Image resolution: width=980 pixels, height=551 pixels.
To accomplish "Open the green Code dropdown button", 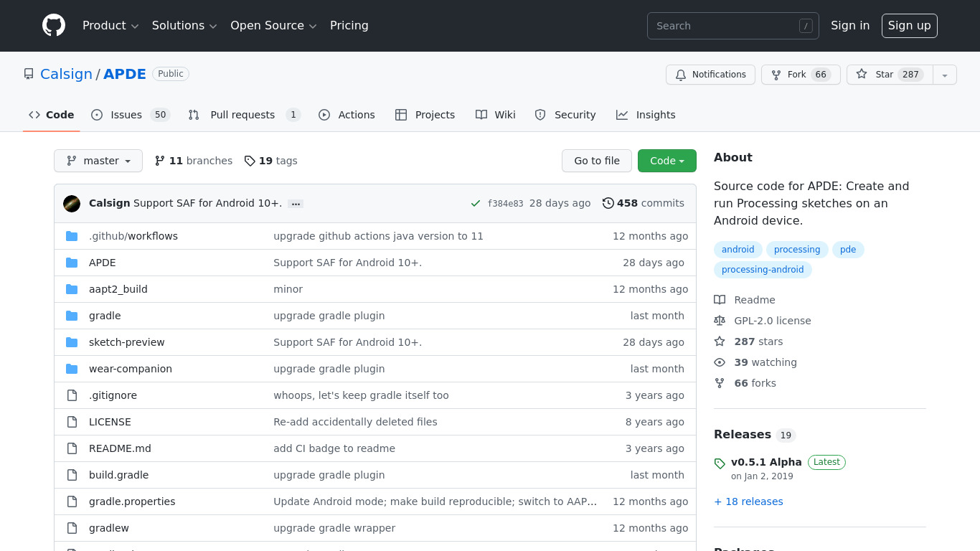I will point(667,161).
